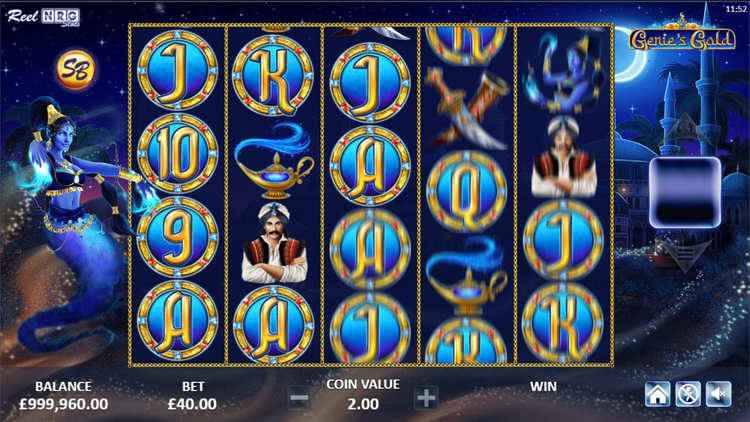Click the home icon button

coord(658,394)
